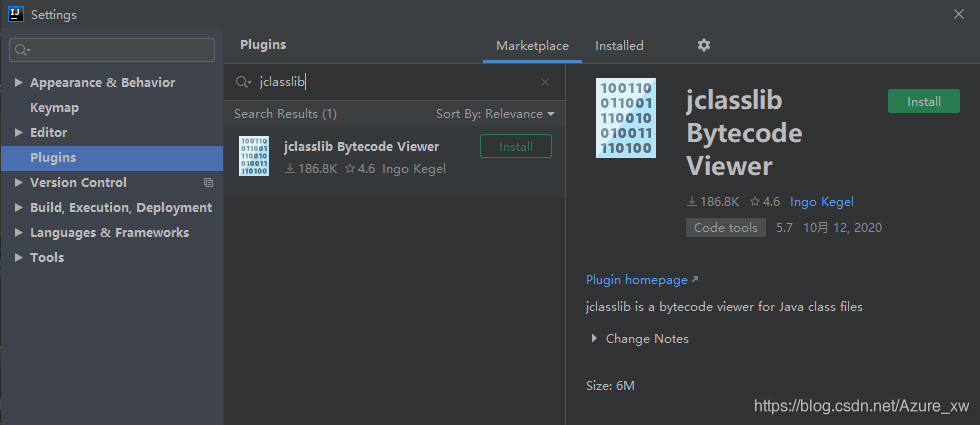Image resolution: width=980 pixels, height=425 pixels.
Task: Click the 186.8K downloads count in results row
Action: coord(311,169)
